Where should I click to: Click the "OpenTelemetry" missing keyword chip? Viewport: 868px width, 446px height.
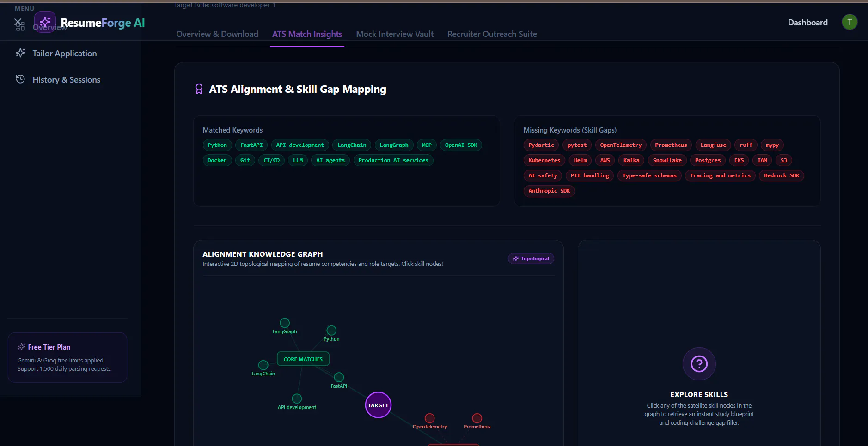click(x=621, y=145)
